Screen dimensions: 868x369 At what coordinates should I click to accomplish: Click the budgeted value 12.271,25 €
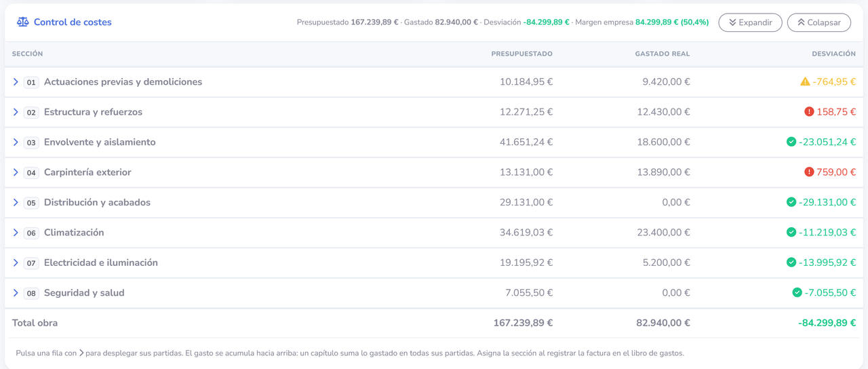526,112
